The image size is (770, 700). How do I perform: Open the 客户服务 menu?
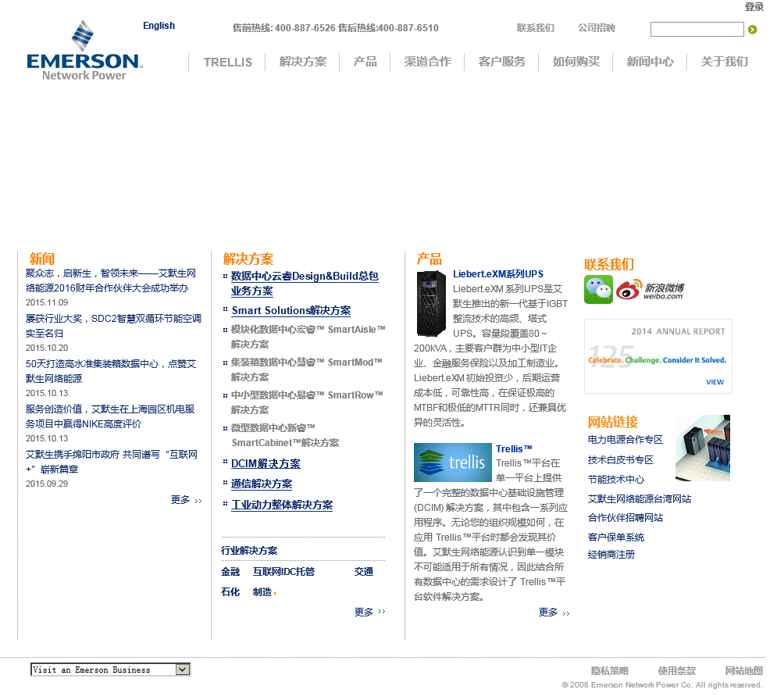point(501,62)
